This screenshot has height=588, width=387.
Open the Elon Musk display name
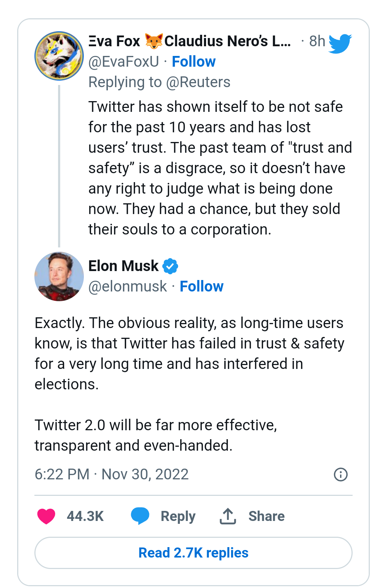[123, 266]
